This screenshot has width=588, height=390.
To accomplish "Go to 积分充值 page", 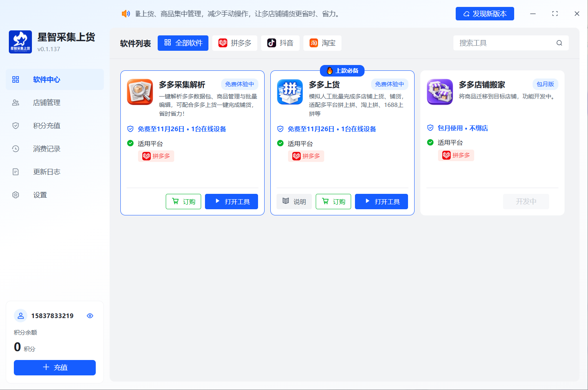I will 55,126.
